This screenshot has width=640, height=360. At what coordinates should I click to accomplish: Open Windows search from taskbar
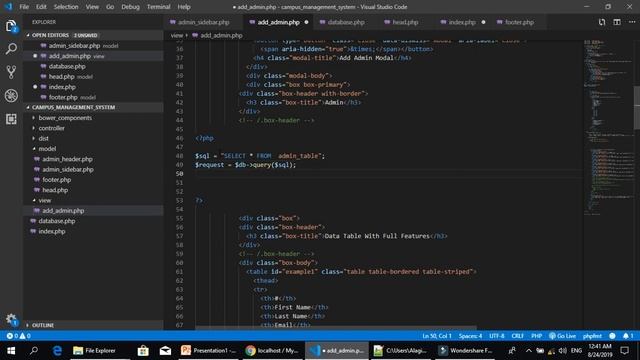(x=34, y=351)
